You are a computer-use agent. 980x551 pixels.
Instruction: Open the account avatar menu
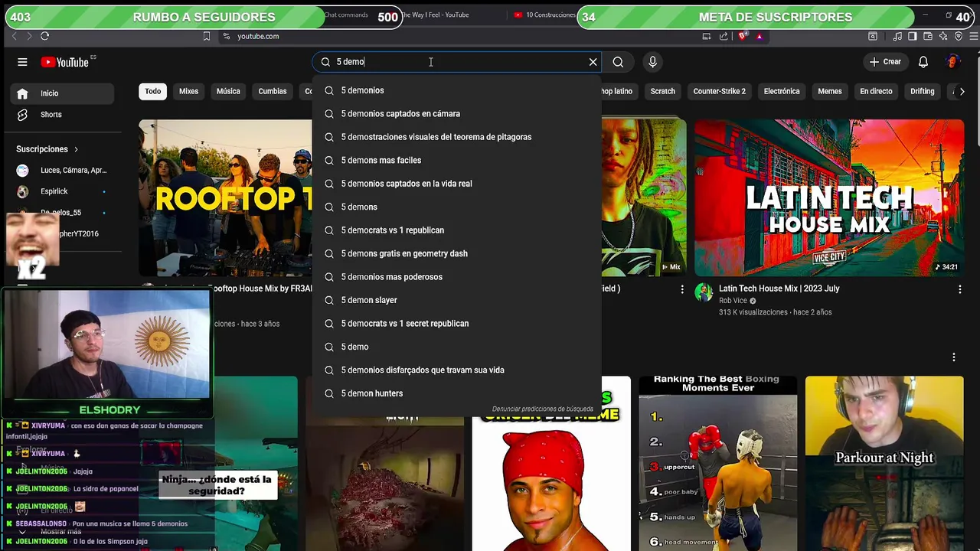(x=952, y=62)
